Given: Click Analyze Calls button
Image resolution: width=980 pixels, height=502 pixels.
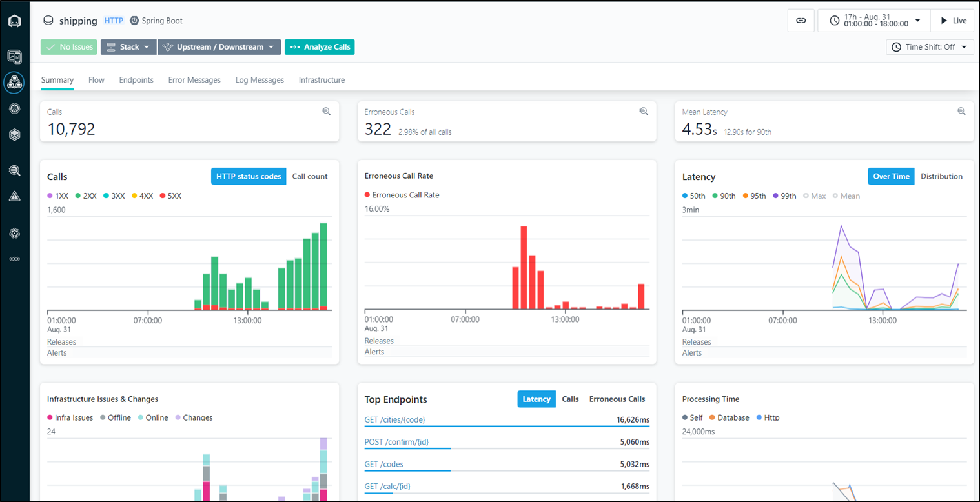Looking at the screenshot, I should (320, 47).
